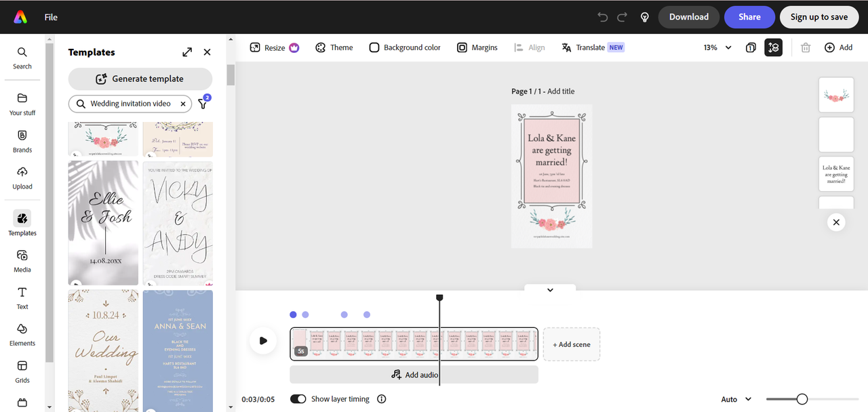Click the lightbulb tips icon
The height and width of the screenshot is (412, 868).
click(x=645, y=17)
